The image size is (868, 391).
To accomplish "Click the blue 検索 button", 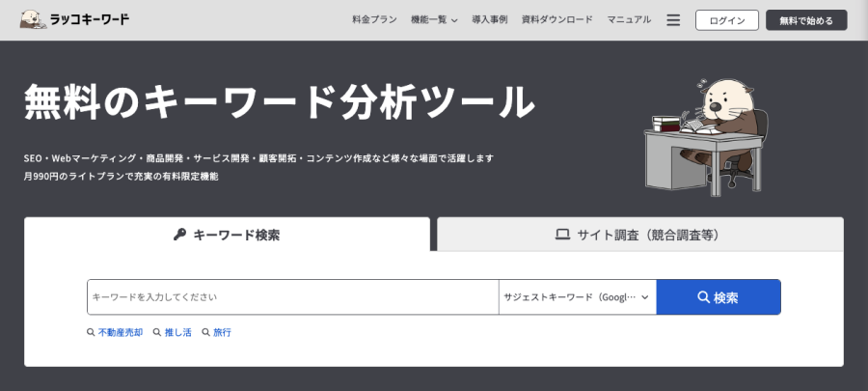I will (719, 297).
